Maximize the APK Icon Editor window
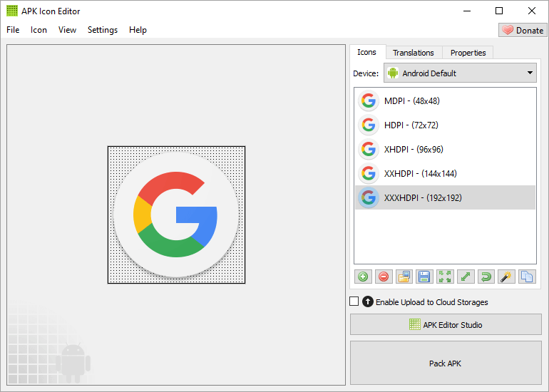This screenshot has height=392, width=549. tap(499, 11)
